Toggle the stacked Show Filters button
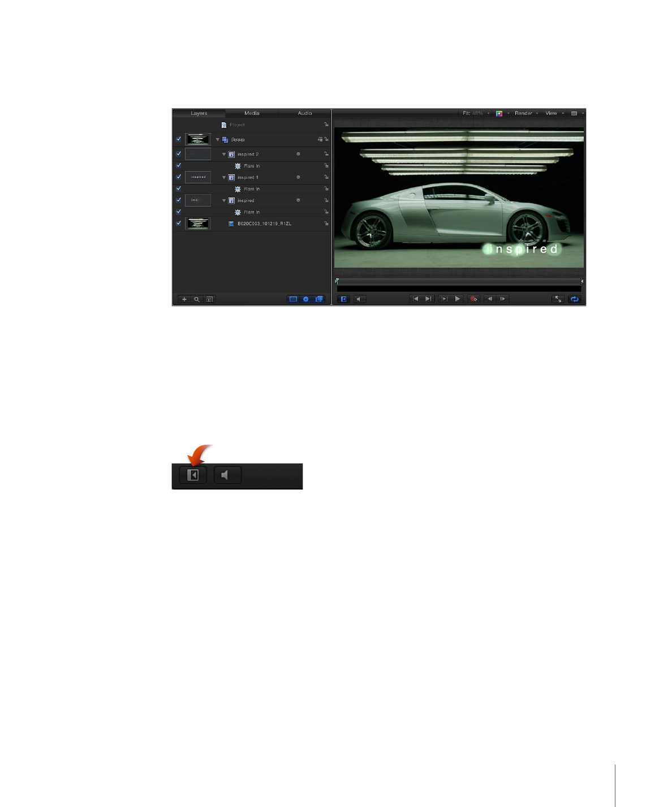672x807 pixels. 318,299
